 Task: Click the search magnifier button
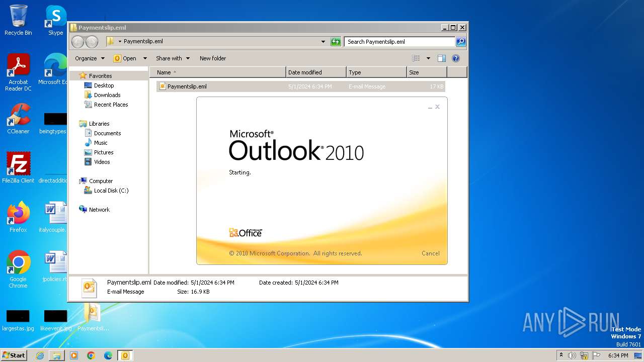tap(461, 42)
